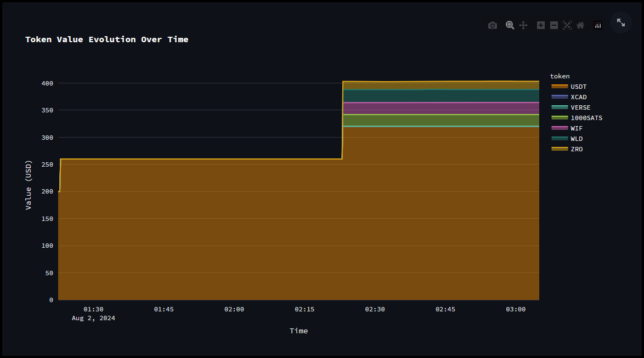Click the Zoom out minus button
This screenshot has height=358, width=644.
(x=554, y=25)
